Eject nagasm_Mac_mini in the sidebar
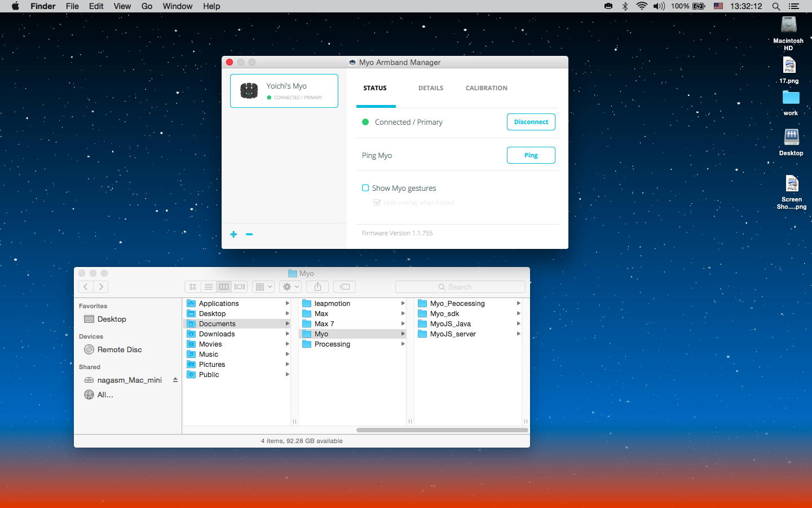Viewport: 812px width, 508px height. tap(175, 380)
